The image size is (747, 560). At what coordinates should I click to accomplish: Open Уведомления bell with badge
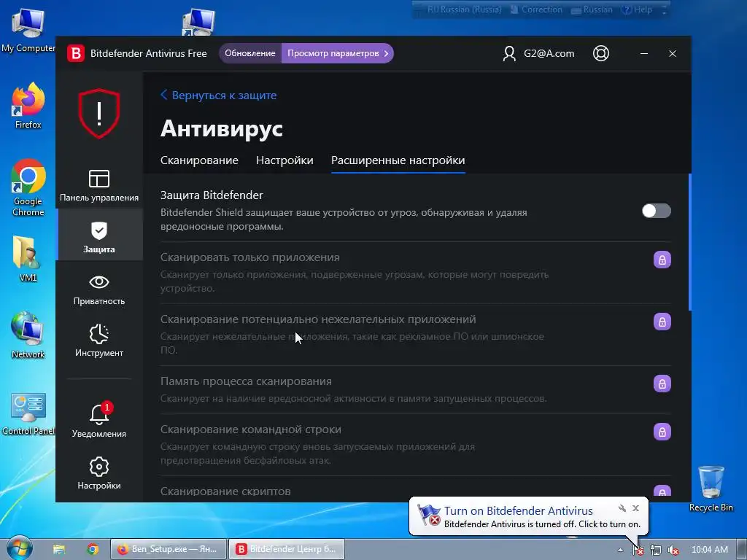[x=99, y=420]
